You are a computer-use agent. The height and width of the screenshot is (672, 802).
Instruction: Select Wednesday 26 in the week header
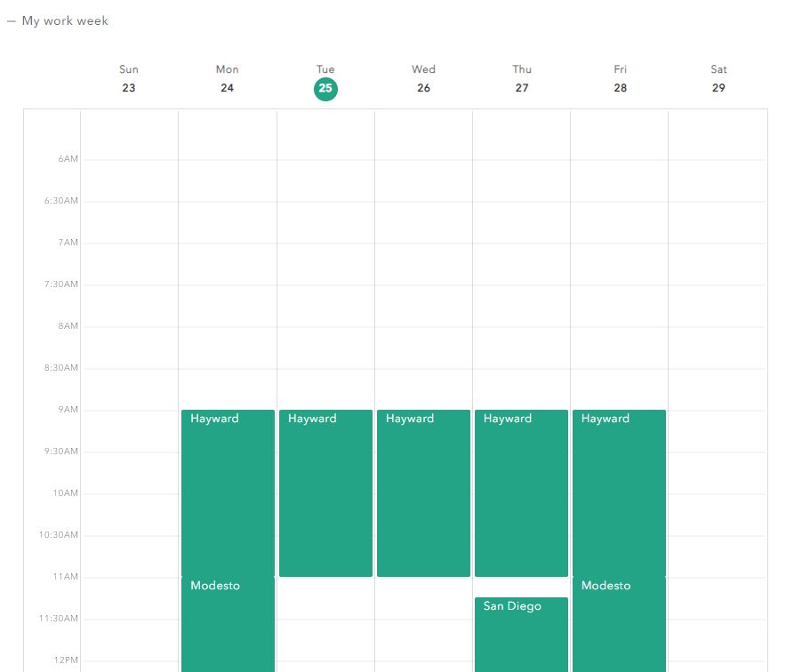tap(423, 79)
